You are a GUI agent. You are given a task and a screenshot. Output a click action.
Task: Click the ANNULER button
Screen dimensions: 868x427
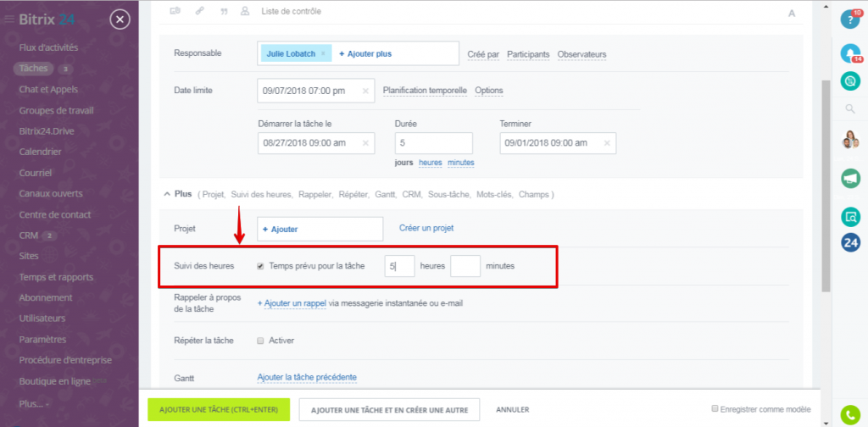513,410
